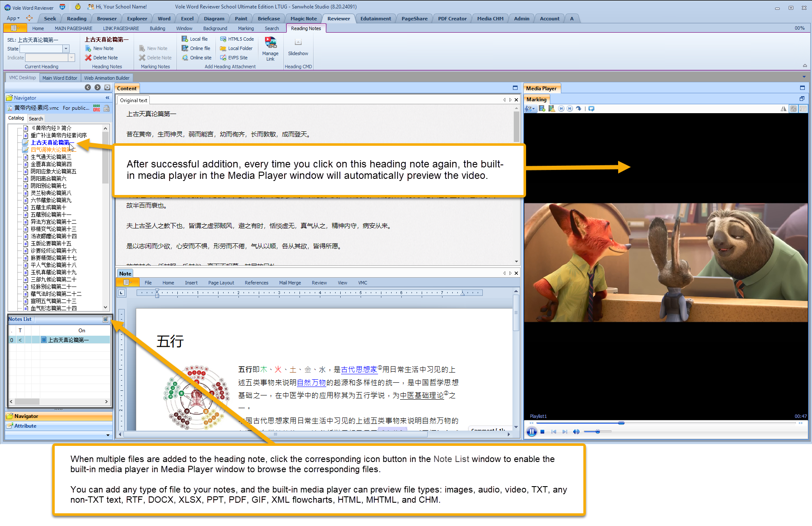
Task: Open the Attribute panel
Action: point(59,426)
